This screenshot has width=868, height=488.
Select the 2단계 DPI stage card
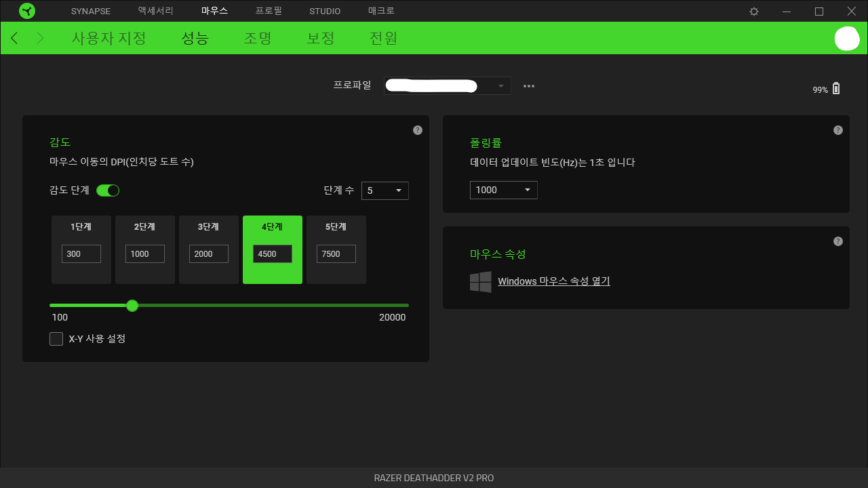tap(145, 249)
